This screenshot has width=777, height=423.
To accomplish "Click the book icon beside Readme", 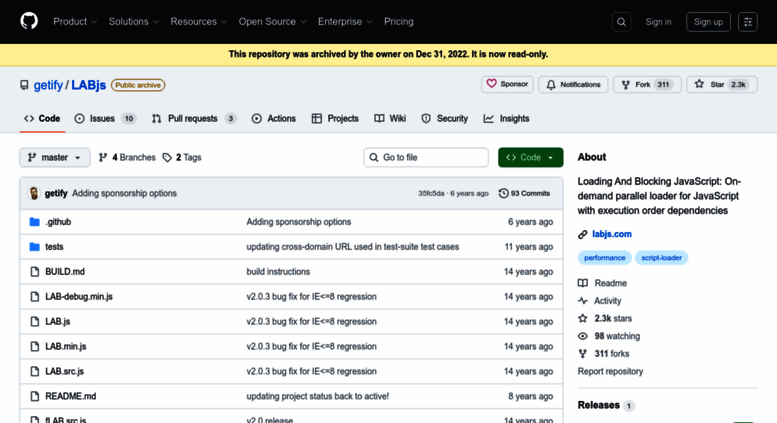I will pyautogui.click(x=583, y=283).
